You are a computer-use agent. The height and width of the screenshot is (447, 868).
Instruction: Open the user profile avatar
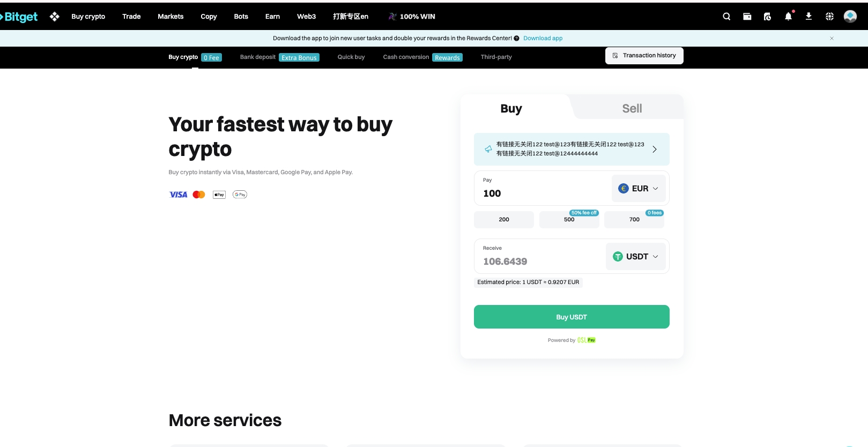pos(850,17)
